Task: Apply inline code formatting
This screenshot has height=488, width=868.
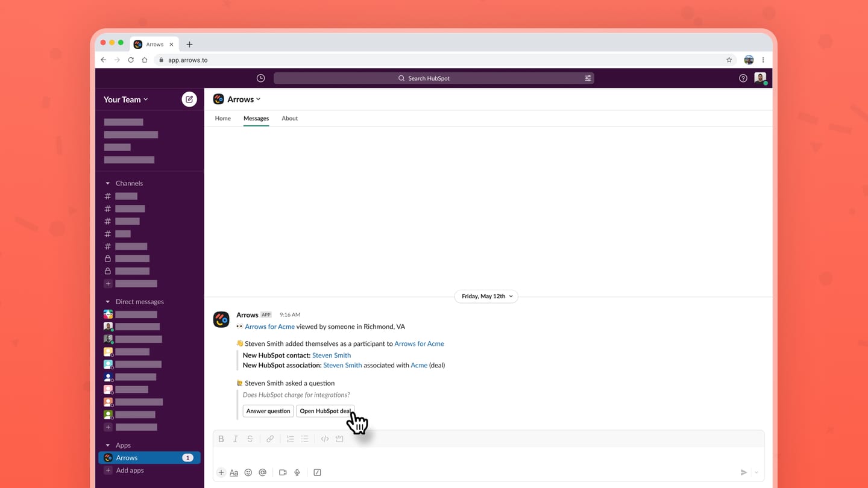Action: click(325, 439)
